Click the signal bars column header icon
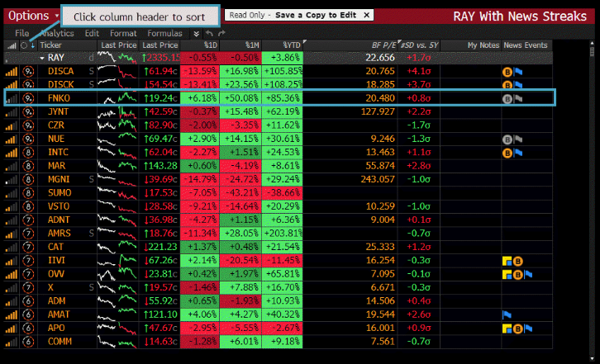The width and height of the screenshot is (600, 364). pyautogui.click(x=12, y=45)
